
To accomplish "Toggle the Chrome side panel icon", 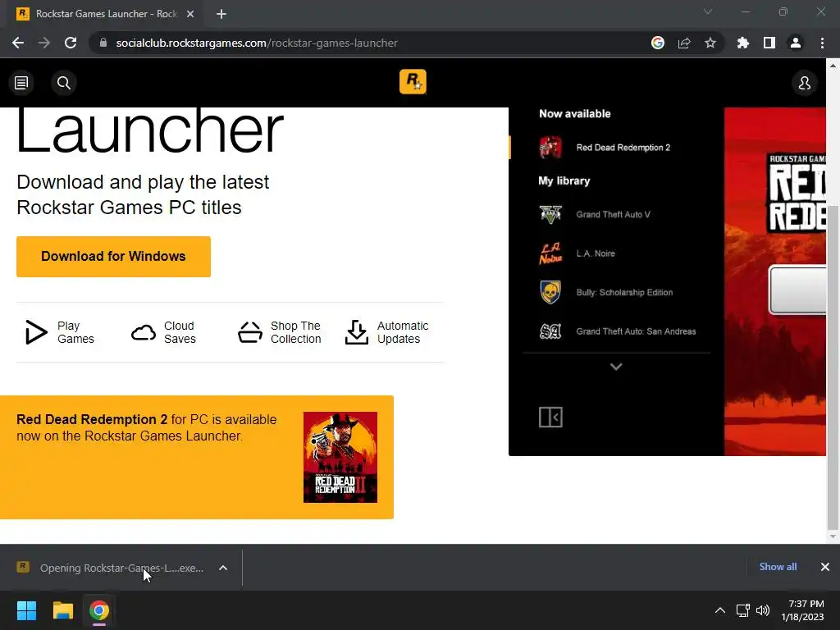I will (769, 43).
